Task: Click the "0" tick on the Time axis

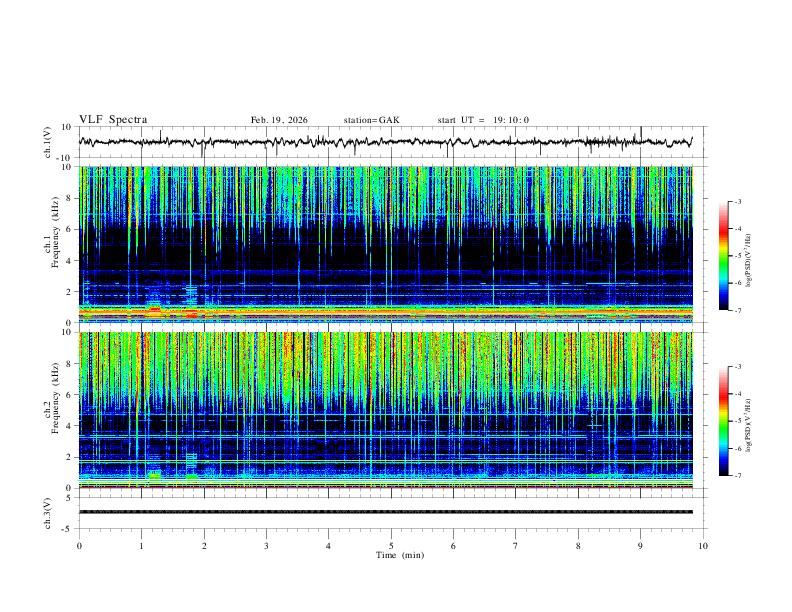Action: (79, 546)
